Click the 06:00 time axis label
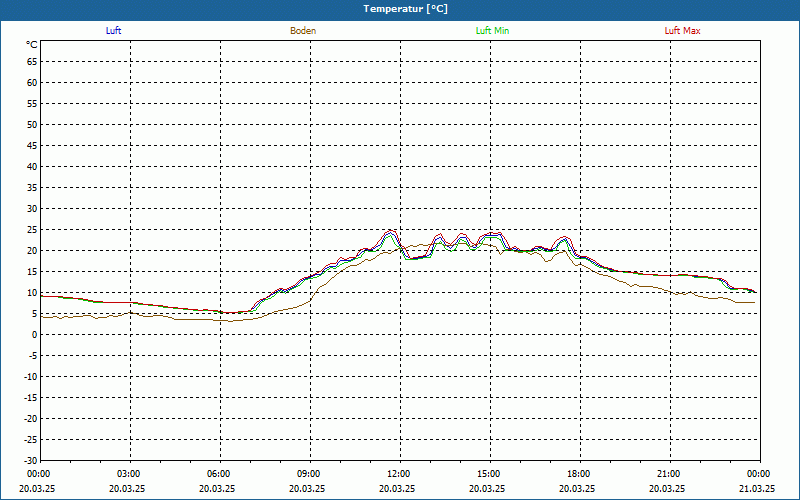This screenshot has width=800, height=500. 220,474
